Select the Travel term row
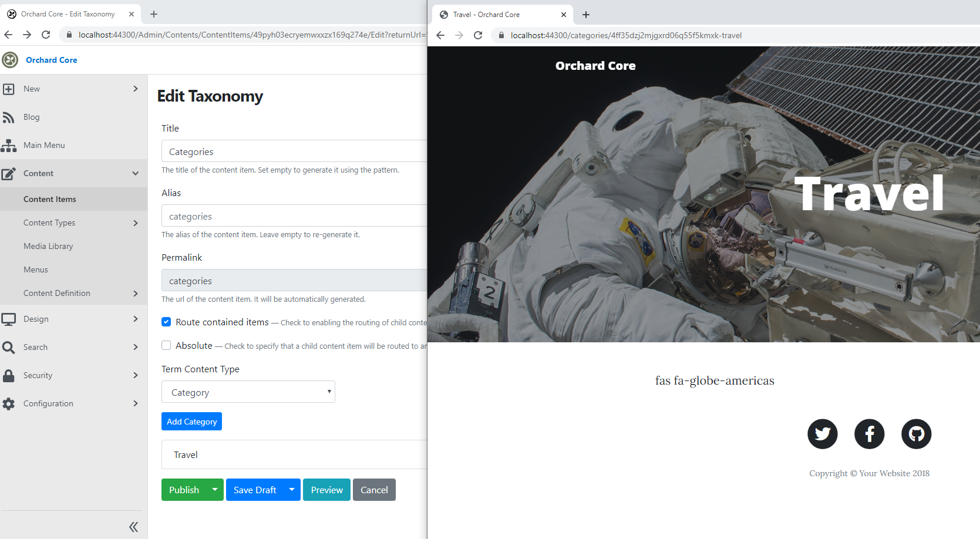Image resolution: width=980 pixels, height=539 pixels. (x=294, y=454)
